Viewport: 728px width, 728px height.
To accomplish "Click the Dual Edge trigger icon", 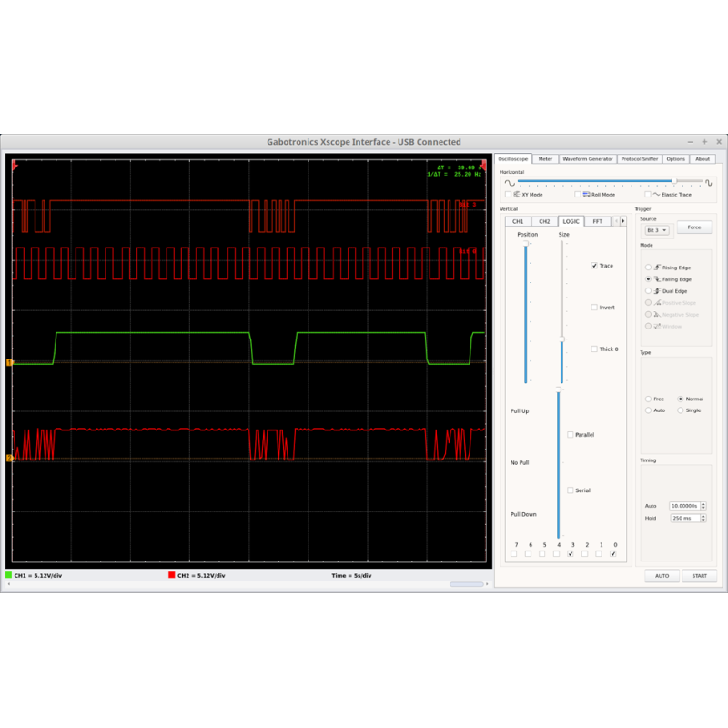I will 656,291.
